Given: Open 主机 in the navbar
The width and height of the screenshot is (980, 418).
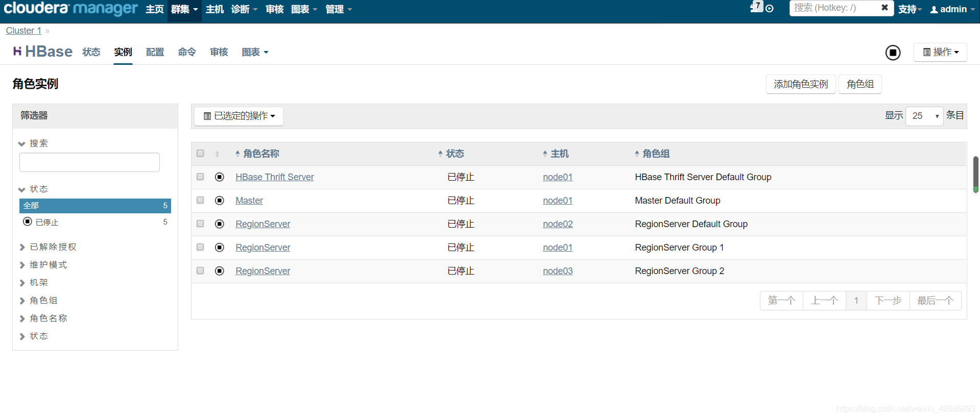Looking at the screenshot, I should (215, 9).
